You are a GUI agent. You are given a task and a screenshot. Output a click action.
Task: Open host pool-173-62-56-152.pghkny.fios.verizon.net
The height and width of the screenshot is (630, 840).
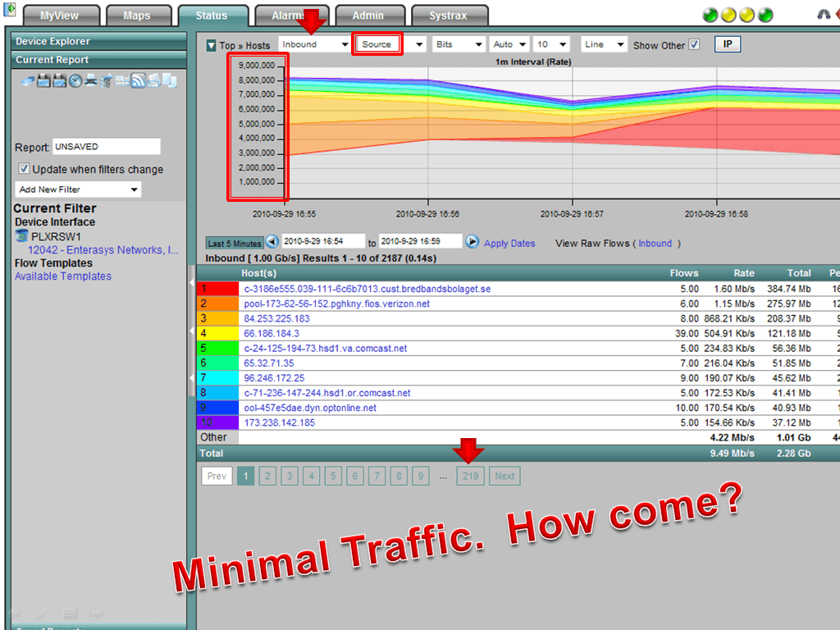click(x=337, y=304)
